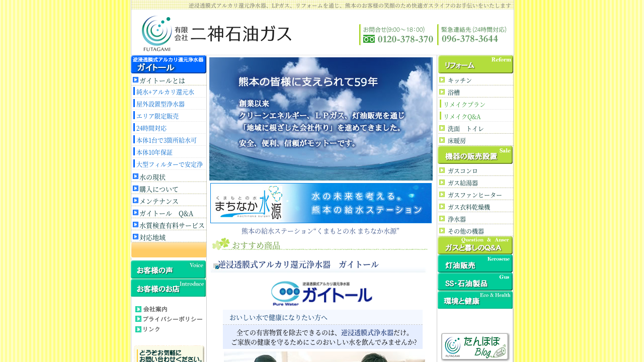Click the green arrow beside ガスコンロ
Image resolution: width=644 pixels, height=362 pixels.
tap(442, 170)
